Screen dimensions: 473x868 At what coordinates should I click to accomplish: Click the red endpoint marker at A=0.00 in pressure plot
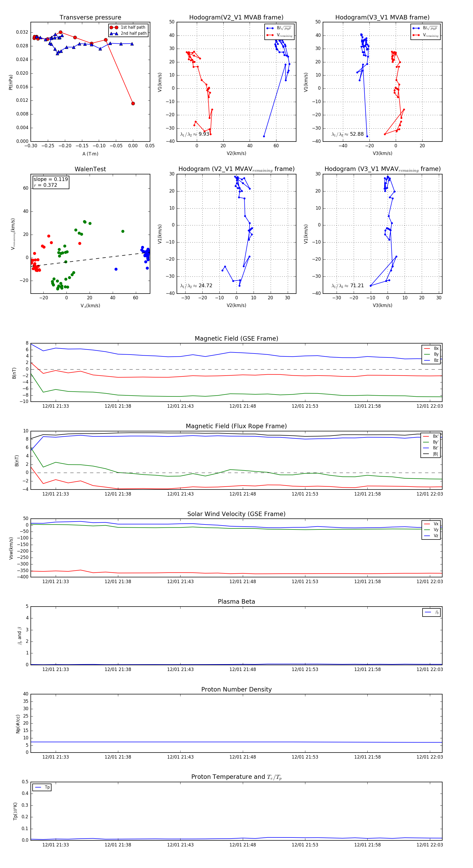[133, 103]
